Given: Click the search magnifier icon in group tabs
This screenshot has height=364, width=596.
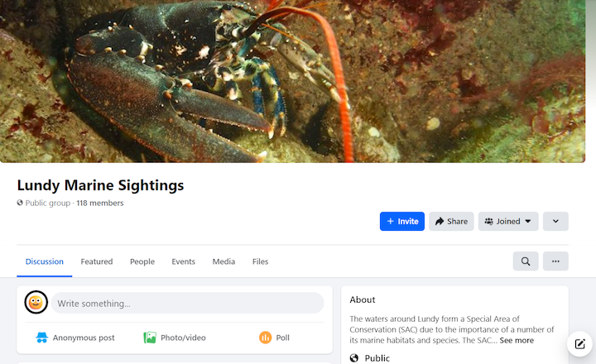Looking at the screenshot, I should [x=526, y=261].
